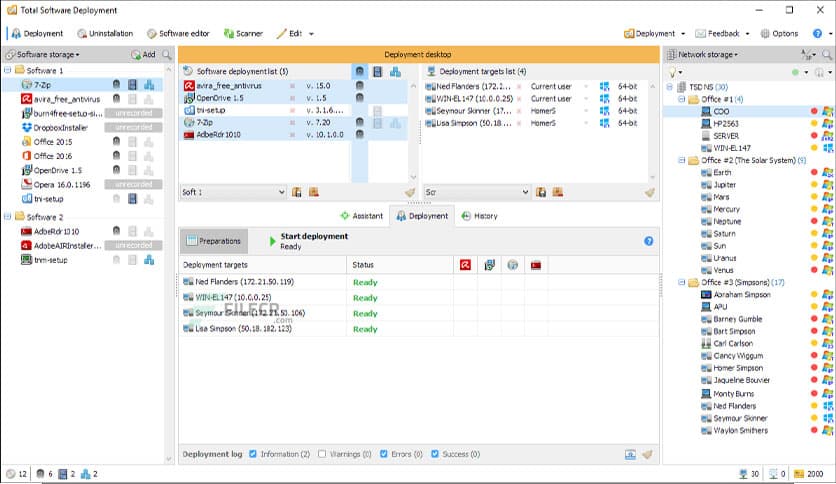
Task: Click the blue sysprep icon on the 7-Zip storage row
Action: click(x=149, y=84)
